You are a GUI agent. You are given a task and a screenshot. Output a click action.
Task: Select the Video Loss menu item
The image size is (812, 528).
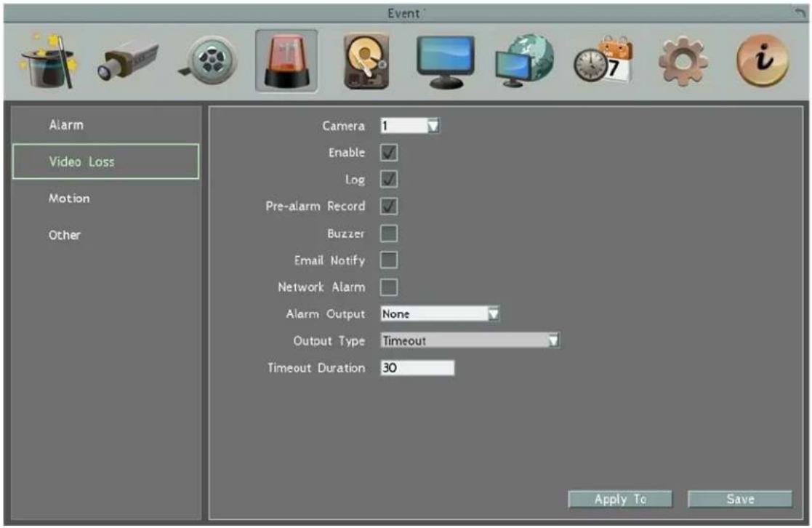click(106, 161)
